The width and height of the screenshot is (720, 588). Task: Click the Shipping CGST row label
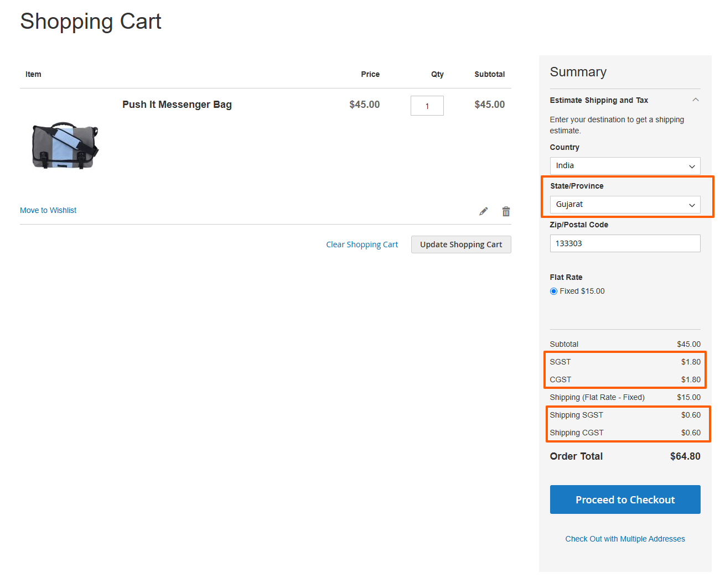pyautogui.click(x=577, y=433)
